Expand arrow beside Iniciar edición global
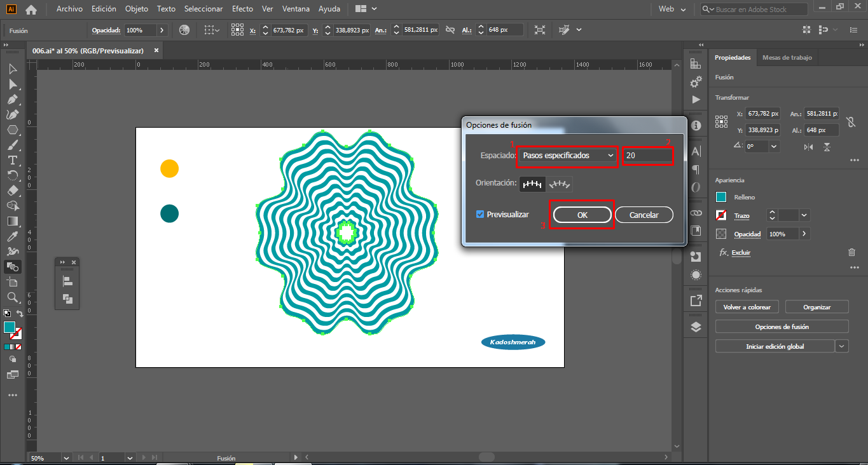The image size is (868, 465). tap(842, 346)
